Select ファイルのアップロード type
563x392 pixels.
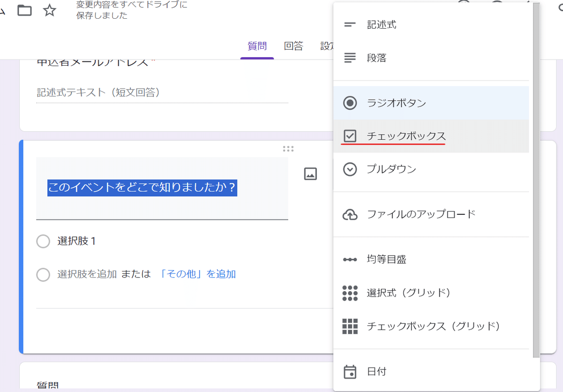pyautogui.click(x=431, y=214)
